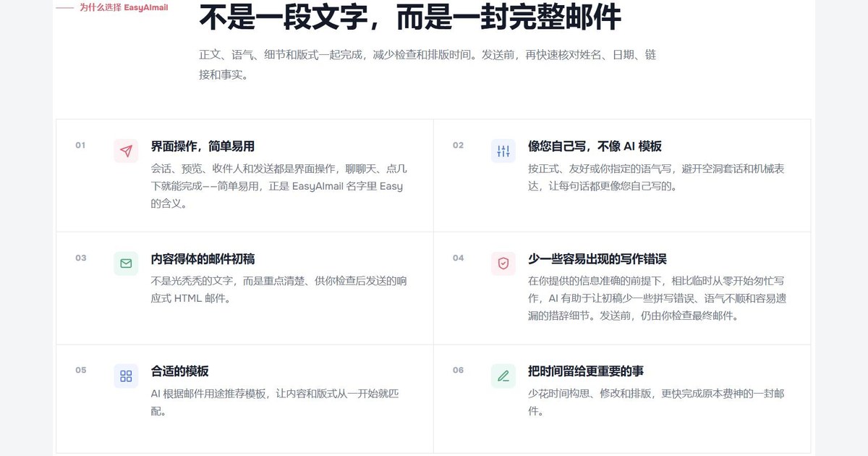Click the heading 内容得体的邮件初稿

click(203, 259)
